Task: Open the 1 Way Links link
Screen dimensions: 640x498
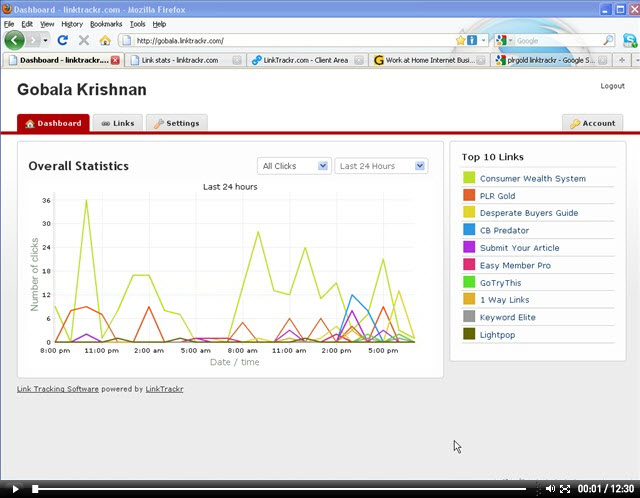Action: click(x=504, y=300)
